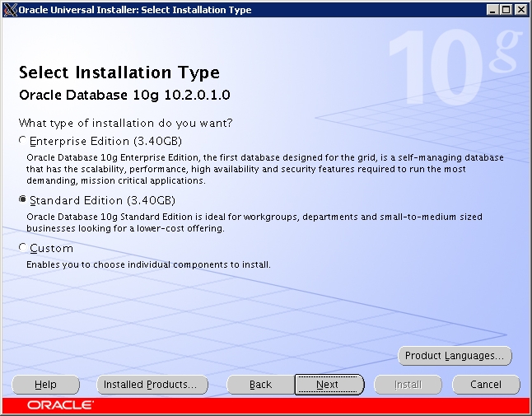Select the Enterprise Edition radio button

[x=23, y=141]
